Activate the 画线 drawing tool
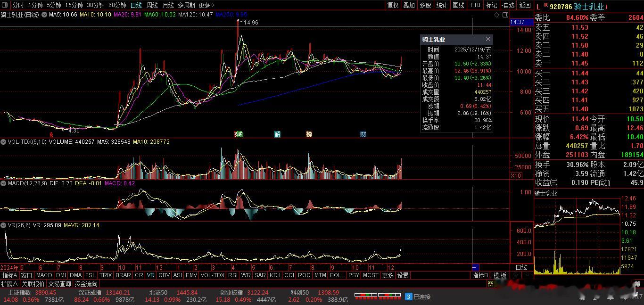 click(x=458, y=5)
